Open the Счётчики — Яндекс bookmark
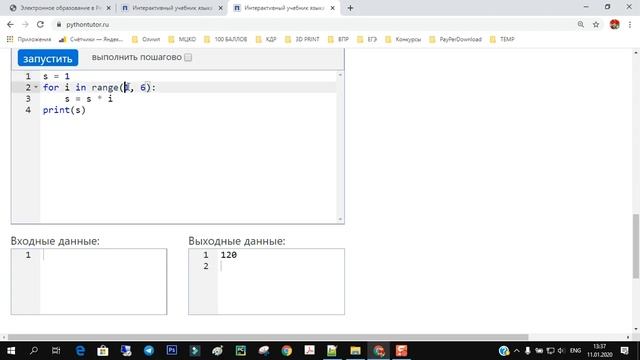The height and width of the screenshot is (360, 640). coord(91,39)
